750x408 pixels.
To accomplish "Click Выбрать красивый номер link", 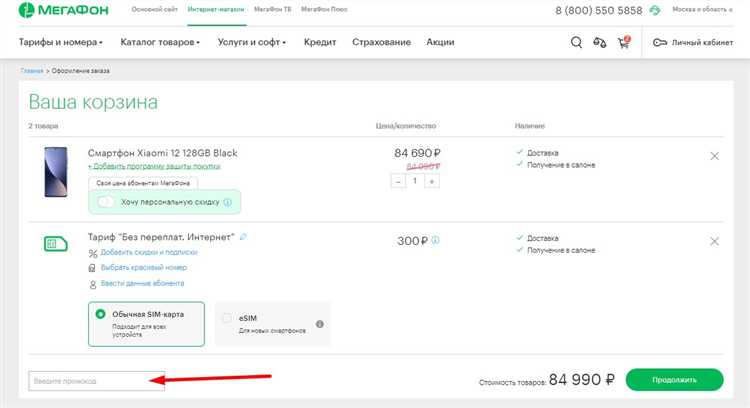I will click(143, 268).
